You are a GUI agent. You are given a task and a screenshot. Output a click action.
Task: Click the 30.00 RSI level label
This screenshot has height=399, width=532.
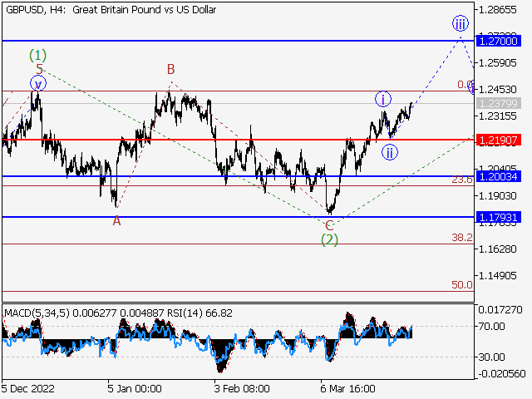point(491,357)
